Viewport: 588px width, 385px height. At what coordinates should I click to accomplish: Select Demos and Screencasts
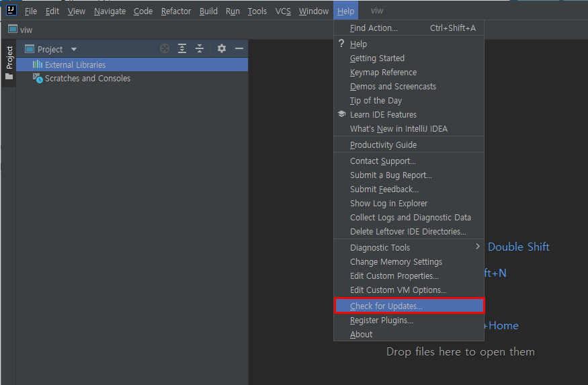[x=409, y=86]
